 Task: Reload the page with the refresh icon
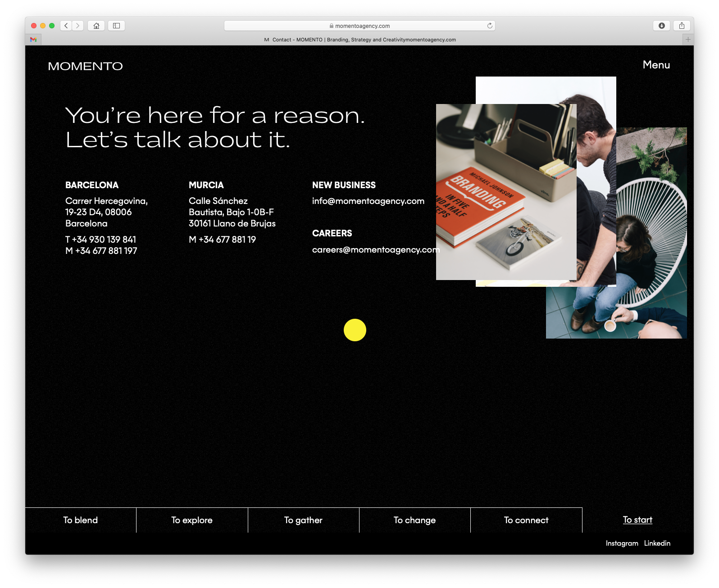(x=490, y=26)
